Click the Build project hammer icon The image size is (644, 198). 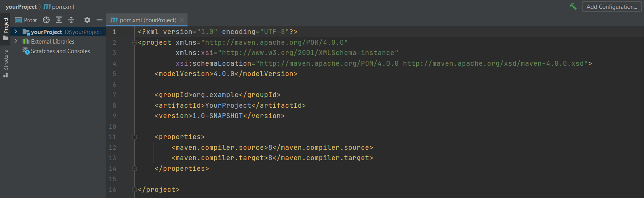point(573,6)
